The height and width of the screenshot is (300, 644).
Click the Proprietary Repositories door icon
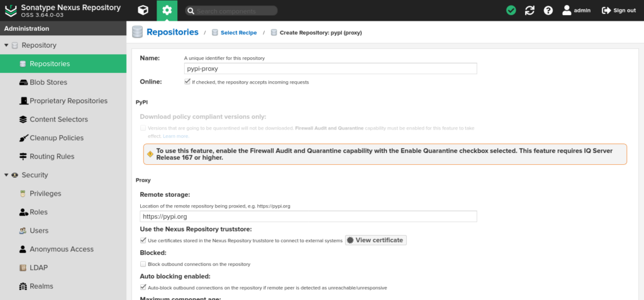[x=23, y=101]
